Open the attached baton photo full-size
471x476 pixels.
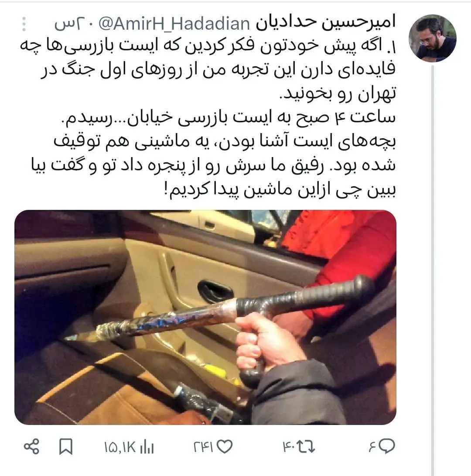pyautogui.click(x=205, y=317)
